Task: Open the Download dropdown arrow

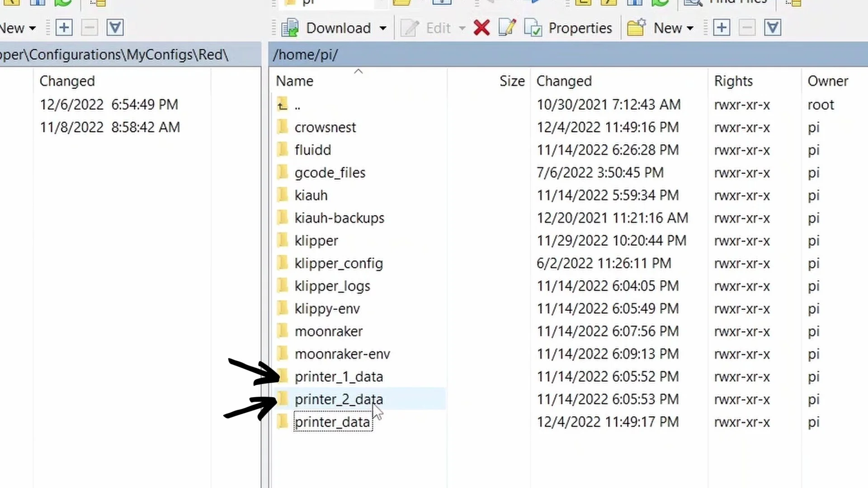Action: click(383, 28)
